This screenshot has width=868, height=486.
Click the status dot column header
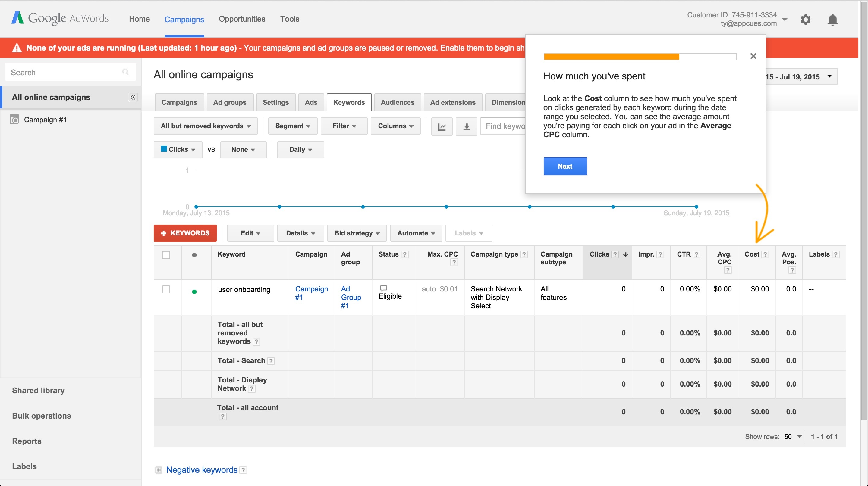(194, 255)
